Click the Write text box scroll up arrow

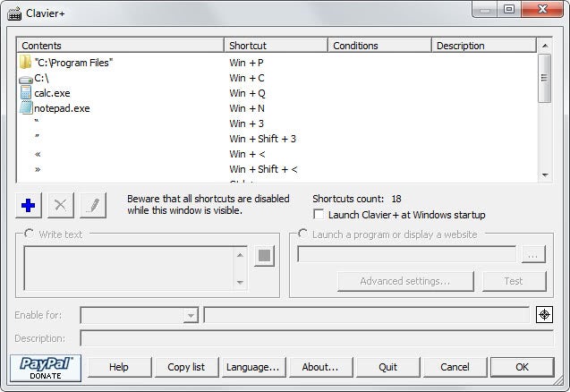click(240, 255)
